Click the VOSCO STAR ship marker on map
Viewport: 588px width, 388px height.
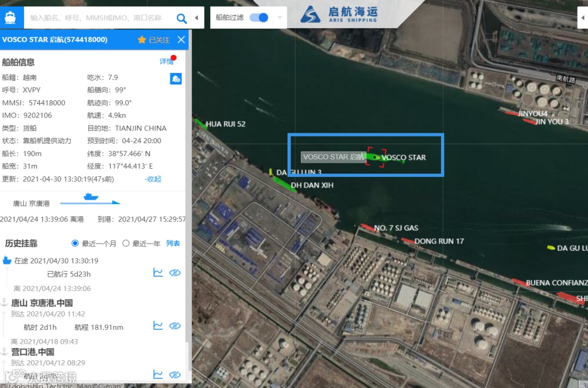(x=375, y=157)
